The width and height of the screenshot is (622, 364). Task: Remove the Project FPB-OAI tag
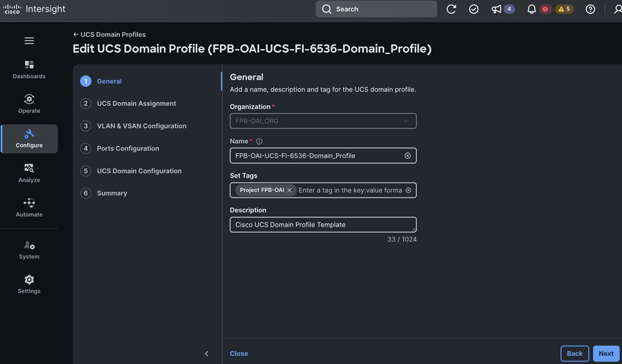290,190
